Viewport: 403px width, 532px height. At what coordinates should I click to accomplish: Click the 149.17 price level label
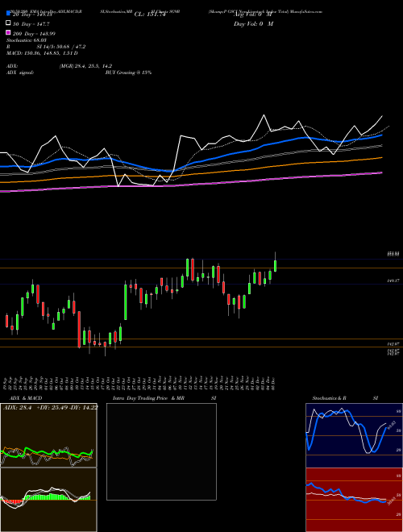coord(393,281)
